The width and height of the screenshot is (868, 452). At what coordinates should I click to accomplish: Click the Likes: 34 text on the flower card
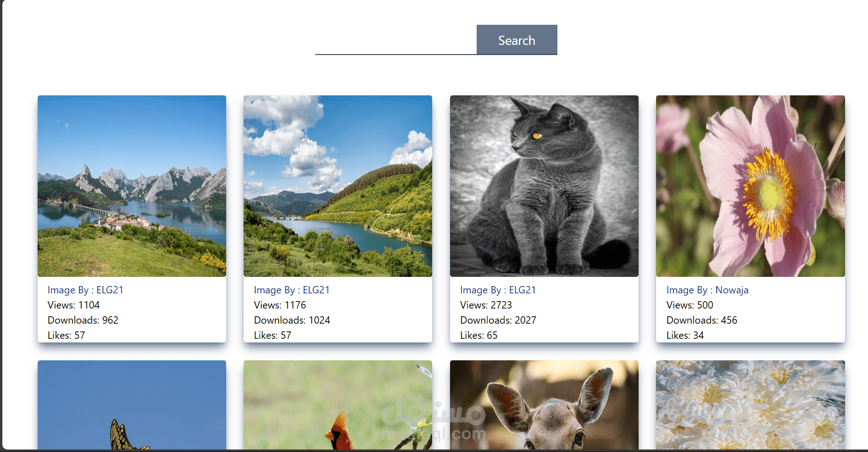coord(684,335)
